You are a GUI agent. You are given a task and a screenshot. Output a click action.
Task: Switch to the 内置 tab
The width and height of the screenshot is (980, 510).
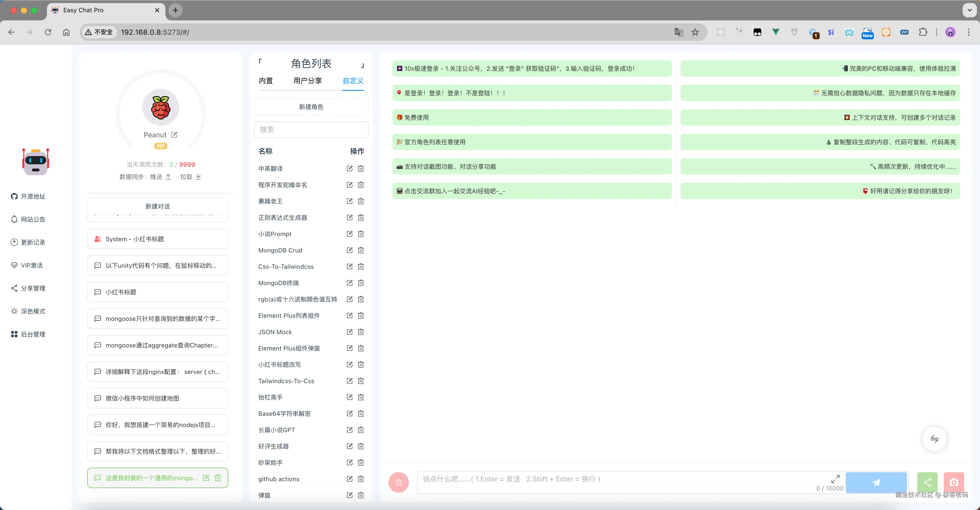click(x=265, y=81)
